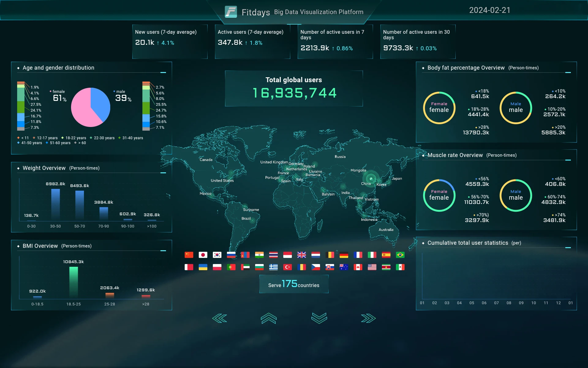Click the Mongolia flag icon
The height and width of the screenshot is (368, 588).
[245, 255]
